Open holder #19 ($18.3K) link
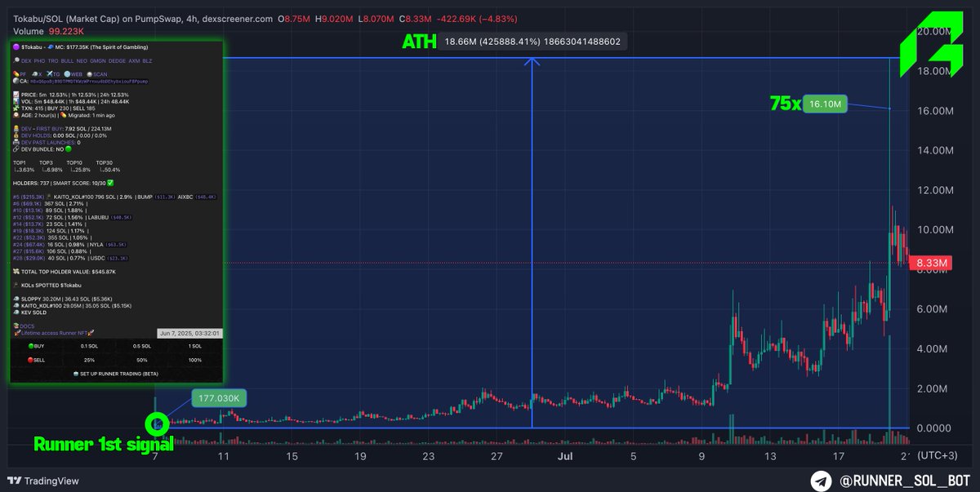The height and width of the screenshot is (492, 980). (28, 231)
